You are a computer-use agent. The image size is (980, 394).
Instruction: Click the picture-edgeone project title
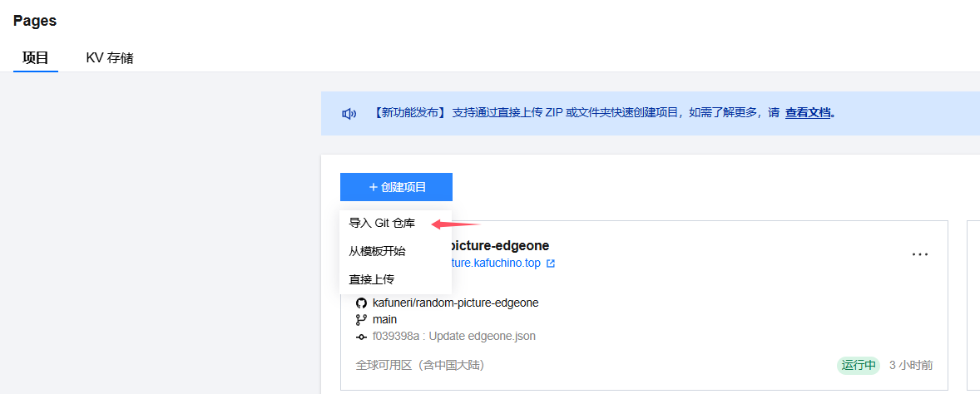501,245
